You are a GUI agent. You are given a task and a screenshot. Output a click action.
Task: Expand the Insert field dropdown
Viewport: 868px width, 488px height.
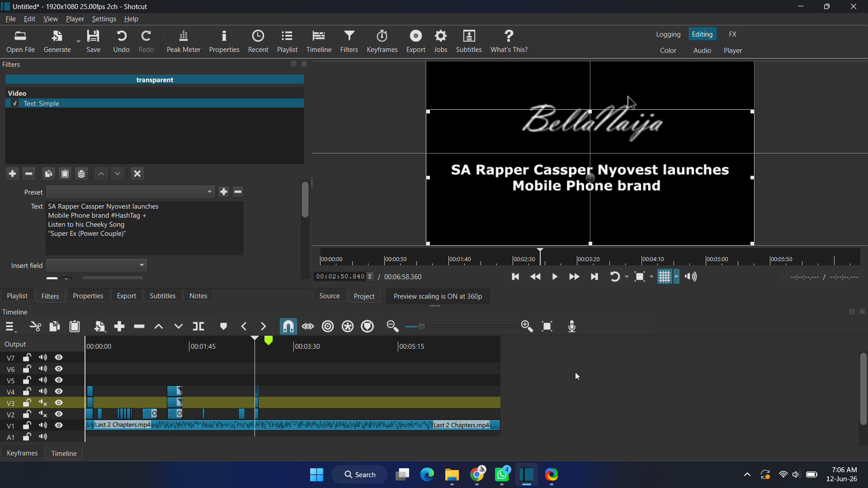tap(97, 265)
